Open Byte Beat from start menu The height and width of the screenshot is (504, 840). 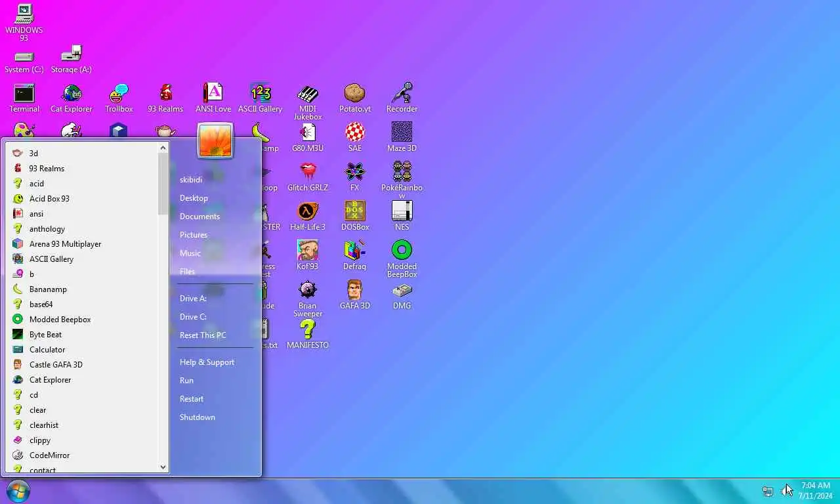click(82, 334)
